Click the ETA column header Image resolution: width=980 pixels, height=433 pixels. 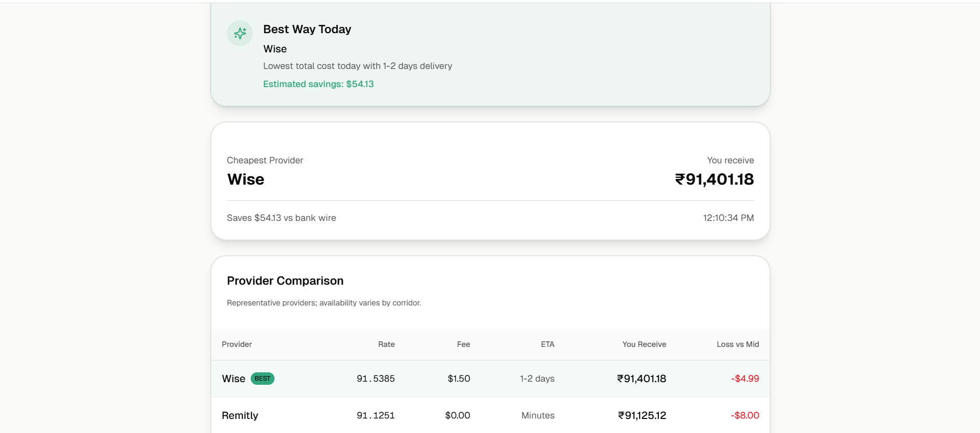tap(547, 344)
